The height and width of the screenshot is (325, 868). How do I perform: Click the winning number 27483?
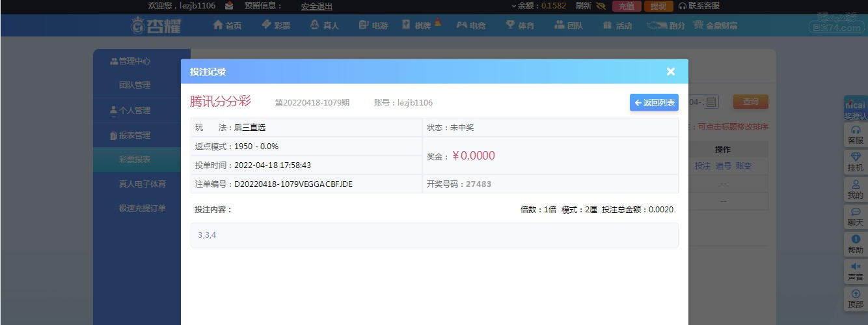tap(478, 184)
